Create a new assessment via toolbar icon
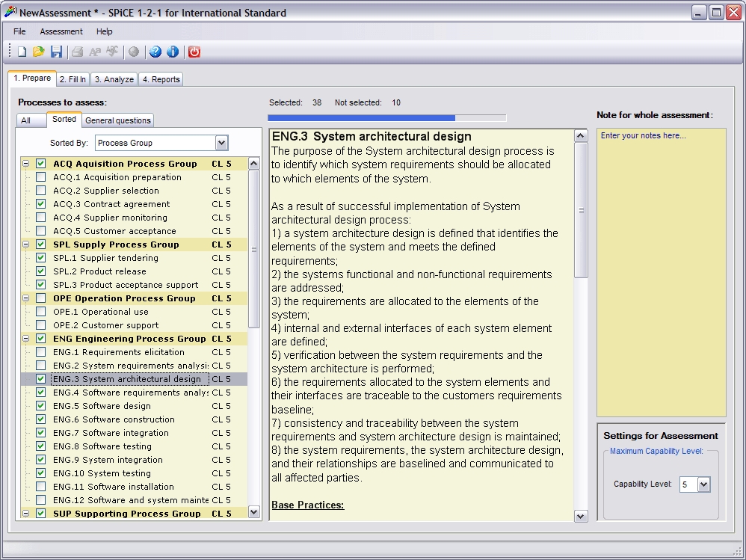The width and height of the screenshot is (746, 560). tap(22, 52)
